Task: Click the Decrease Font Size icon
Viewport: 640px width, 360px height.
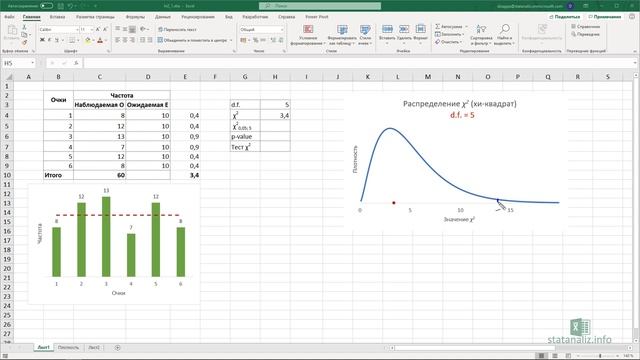Action: 105,29
